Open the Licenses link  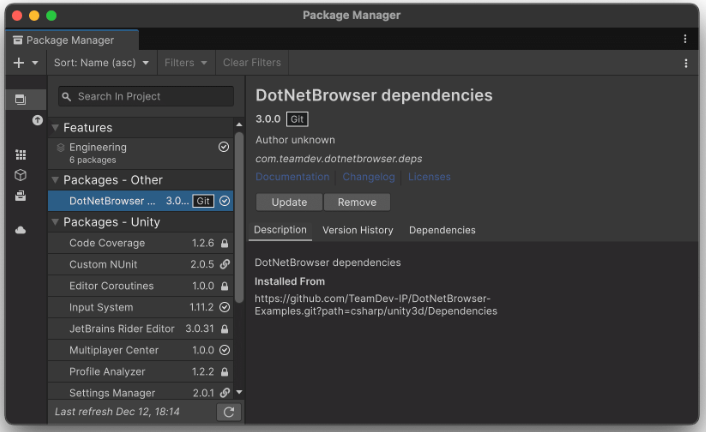(x=429, y=177)
